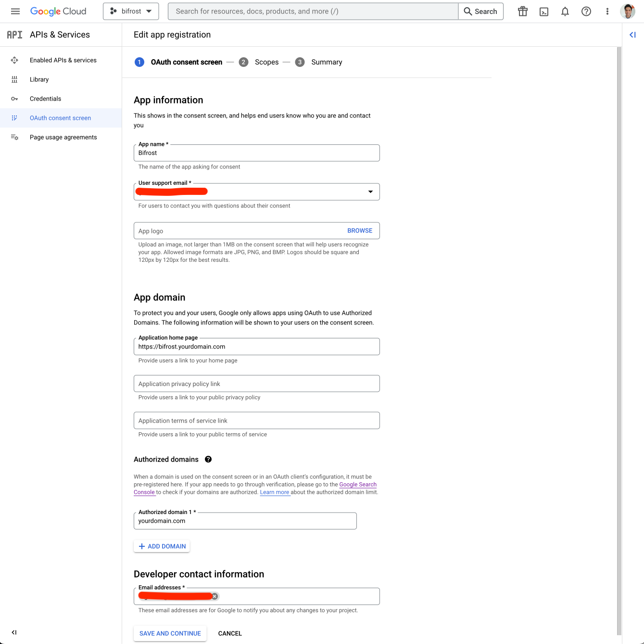Click the Page usage agreements icon

(x=14, y=137)
